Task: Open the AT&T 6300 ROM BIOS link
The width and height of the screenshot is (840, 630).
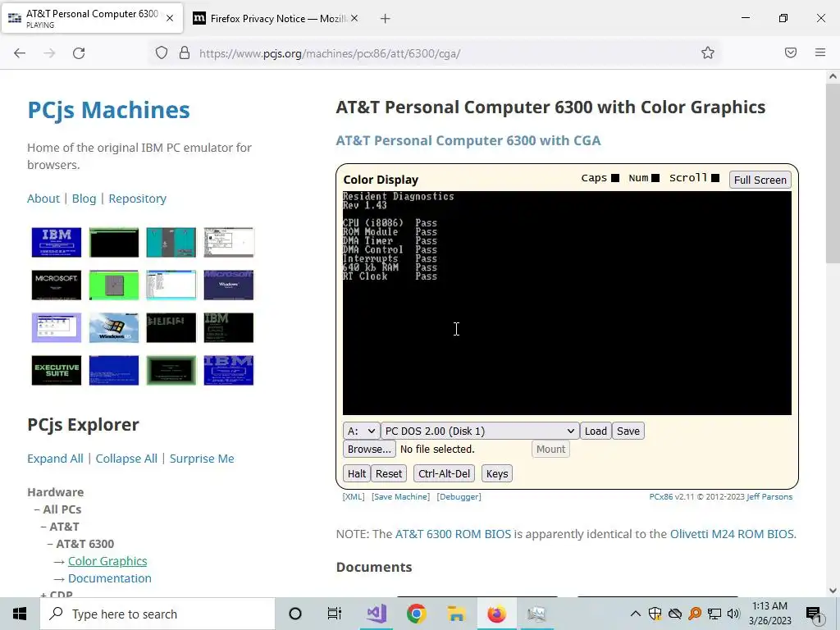Action: (x=453, y=534)
